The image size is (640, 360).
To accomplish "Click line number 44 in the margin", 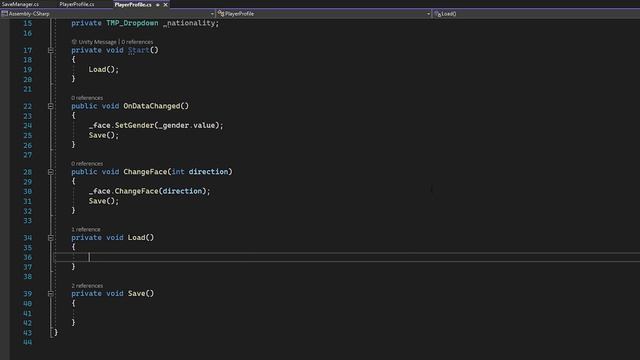I will click(x=27, y=342).
